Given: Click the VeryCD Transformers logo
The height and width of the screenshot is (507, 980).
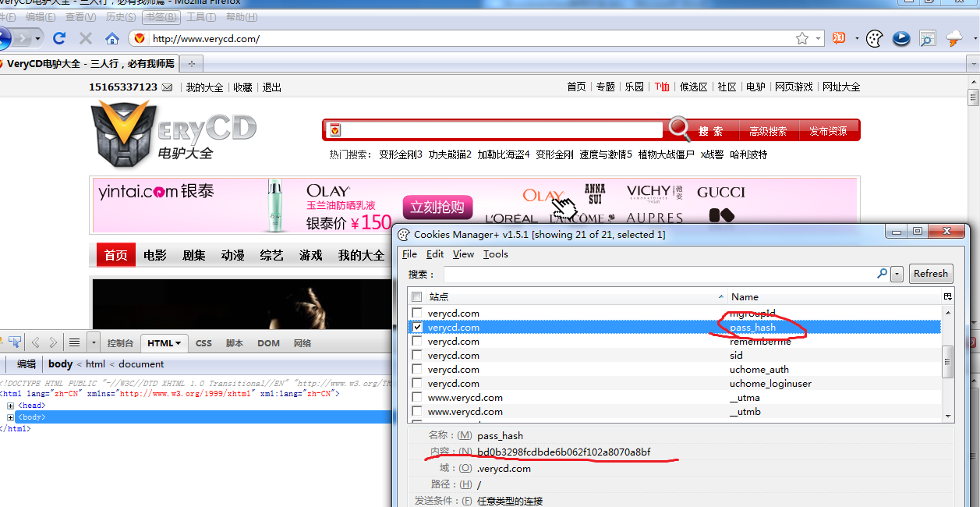Looking at the screenshot, I should [173, 133].
